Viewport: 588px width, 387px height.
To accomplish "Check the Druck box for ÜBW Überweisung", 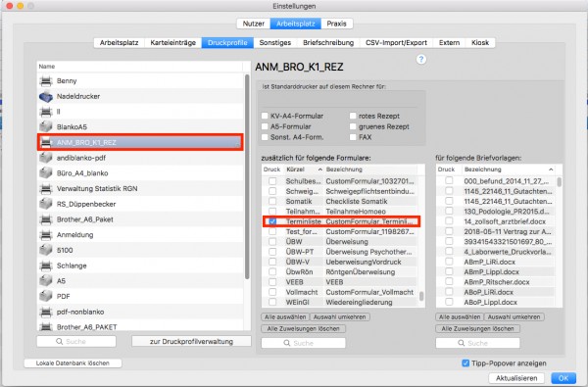I will click(x=272, y=241).
